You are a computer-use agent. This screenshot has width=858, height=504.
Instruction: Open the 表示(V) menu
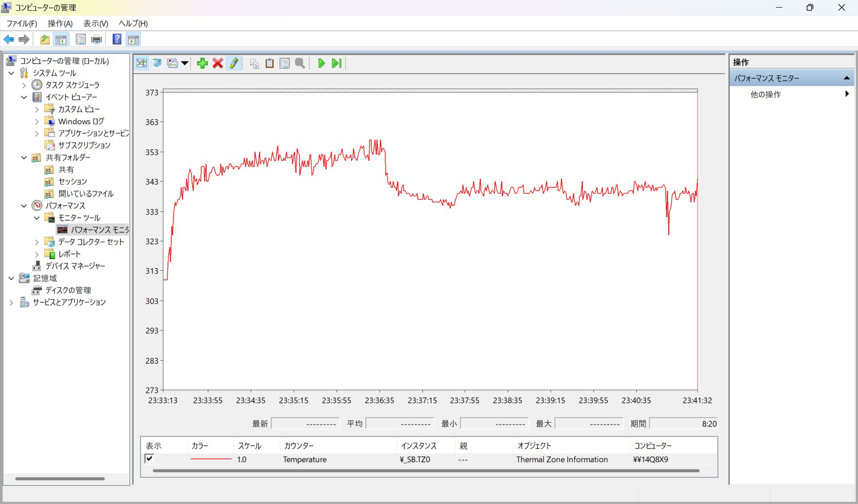click(x=96, y=24)
